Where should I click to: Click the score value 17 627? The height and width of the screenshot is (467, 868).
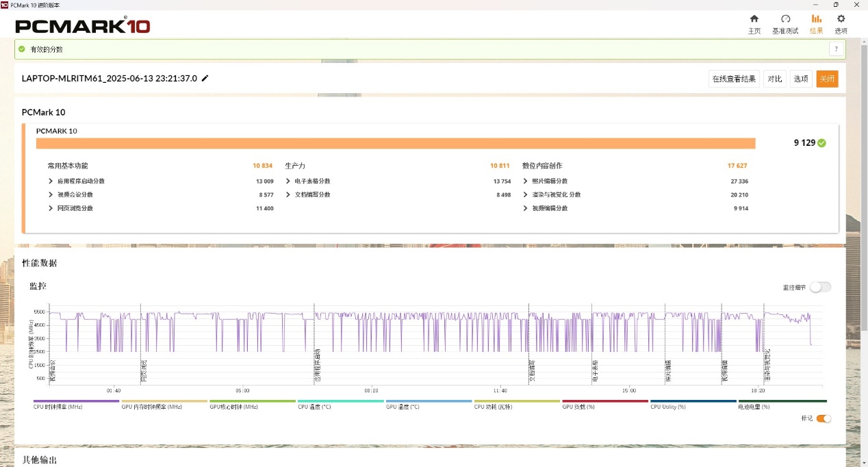737,166
